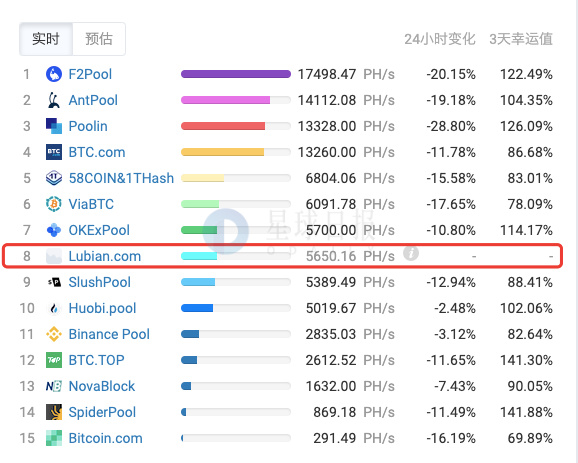Open the 58COIN&1THash pool link
This screenshot has height=463, width=578.
(x=121, y=178)
